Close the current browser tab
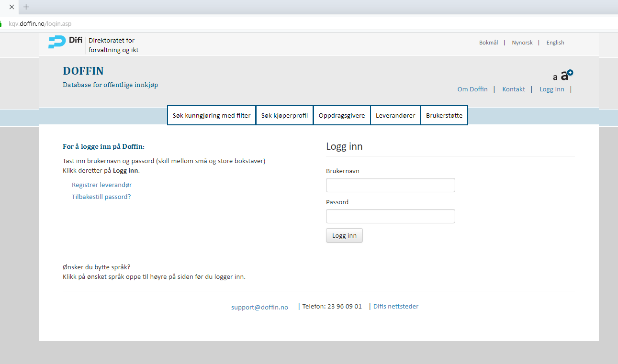This screenshot has width=618, height=364. 12,7
